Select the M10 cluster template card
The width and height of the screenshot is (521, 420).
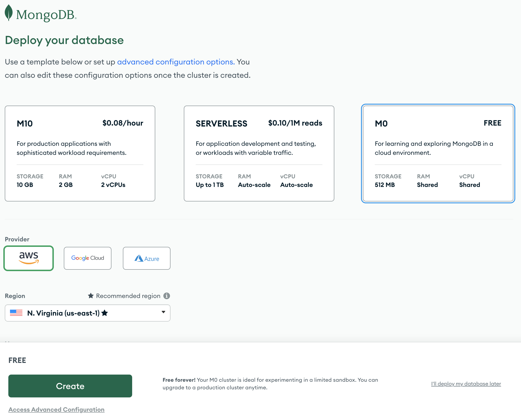[80, 153]
